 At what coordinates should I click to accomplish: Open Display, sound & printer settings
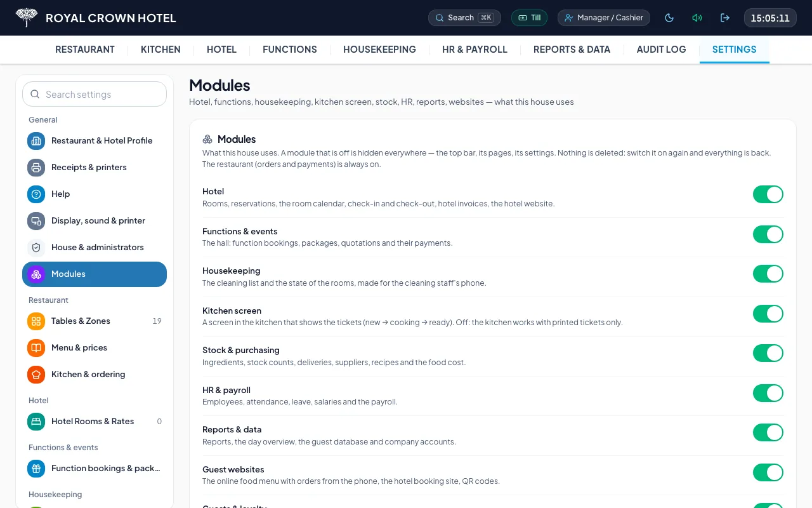click(95, 221)
